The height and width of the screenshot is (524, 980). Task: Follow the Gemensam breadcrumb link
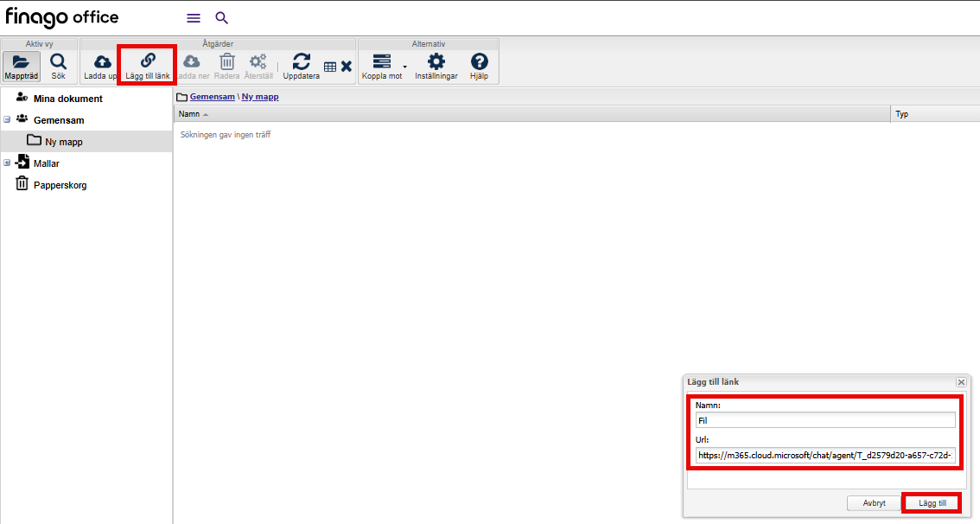213,97
